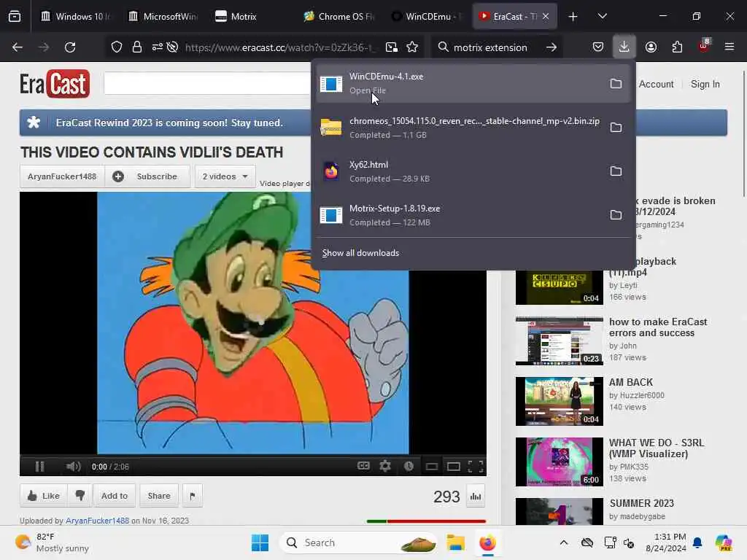Viewport: 747px width, 560px height.
Task: Open uBlock Origin extension icon
Action: [704, 46]
